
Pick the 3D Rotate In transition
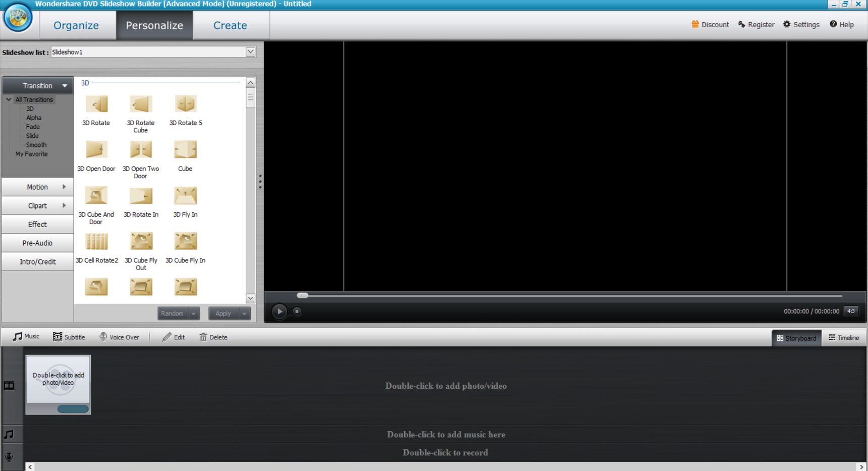point(141,196)
